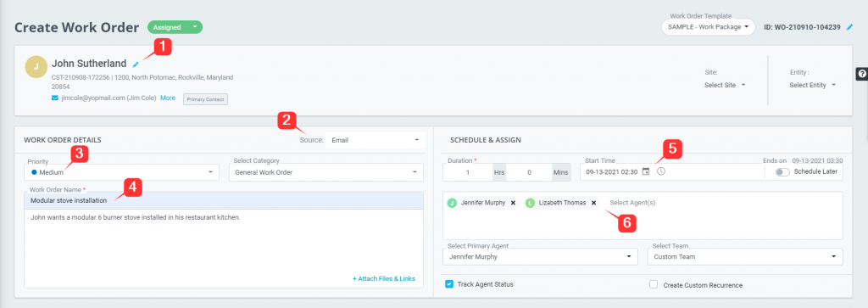Open Select Category dropdown
868x308 pixels.
[326, 172]
